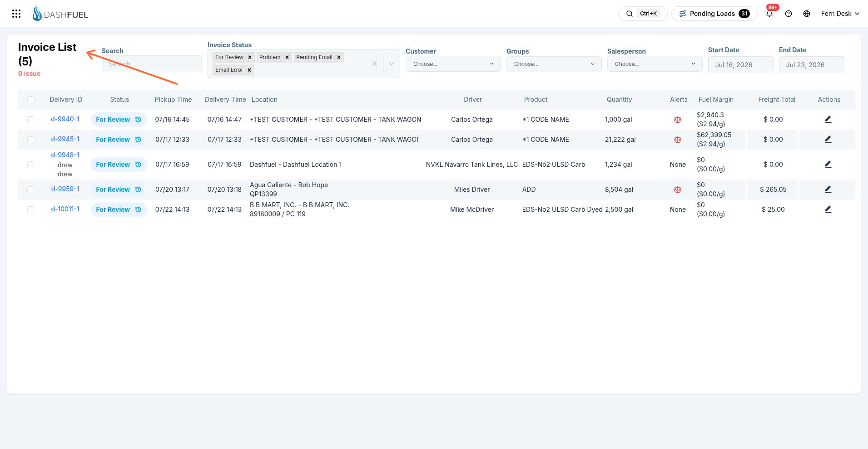Open the Salesperson dropdown
868x449 pixels.
tap(655, 64)
